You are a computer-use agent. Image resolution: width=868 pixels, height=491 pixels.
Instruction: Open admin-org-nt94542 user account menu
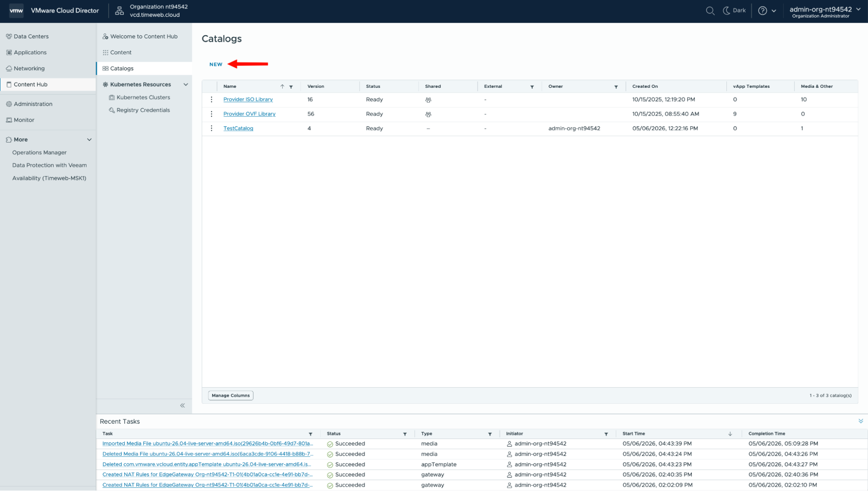click(x=825, y=12)
